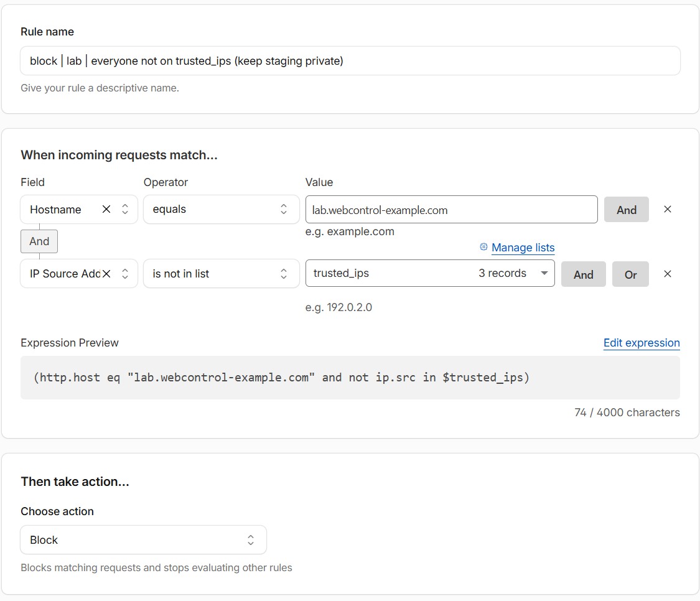Click And button on Hostname row

[627, 210]
